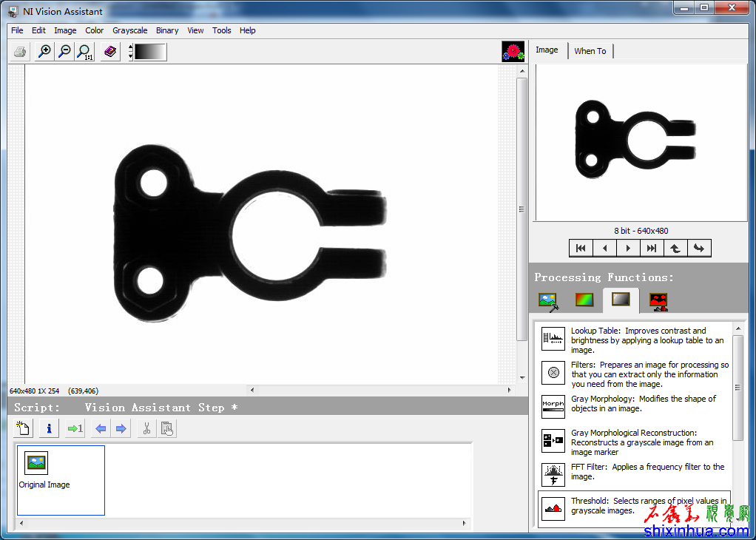Click the Zoom In magnifier icon
The image size is (756, 540).
44,52
